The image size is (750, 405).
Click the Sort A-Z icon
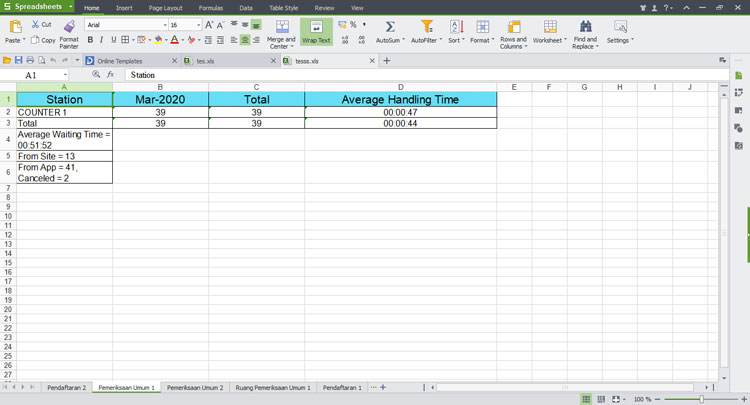tap(455, 26)
